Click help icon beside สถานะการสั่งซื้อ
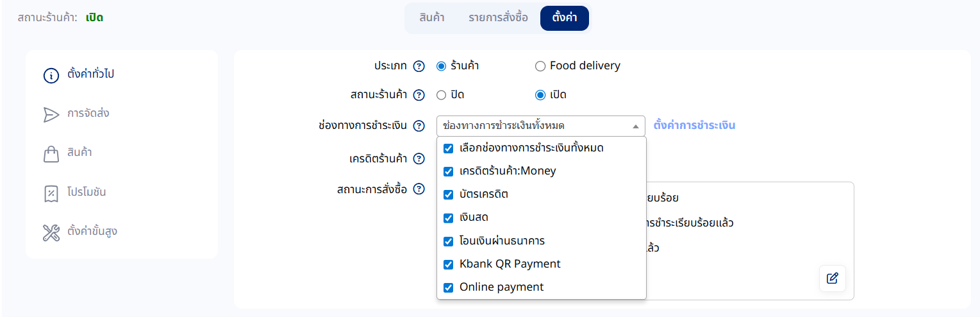Screen dimensions: 980x317 click(419, 189)
